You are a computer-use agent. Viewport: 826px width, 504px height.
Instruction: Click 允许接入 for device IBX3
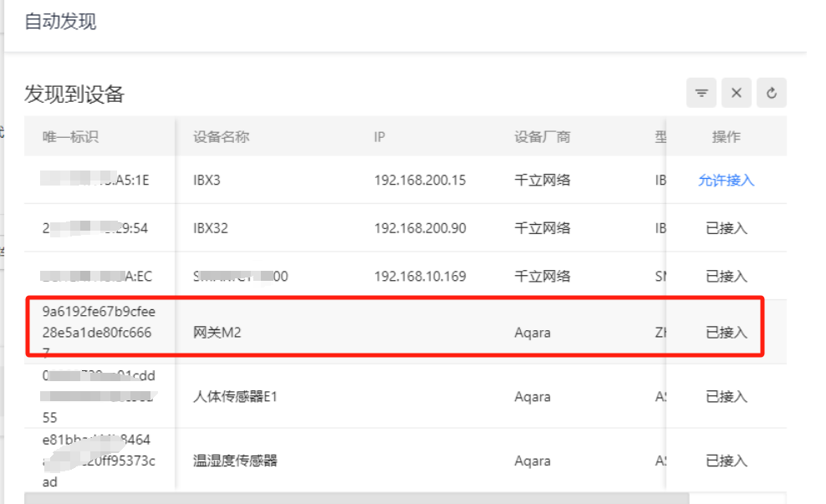pos(726,181)
